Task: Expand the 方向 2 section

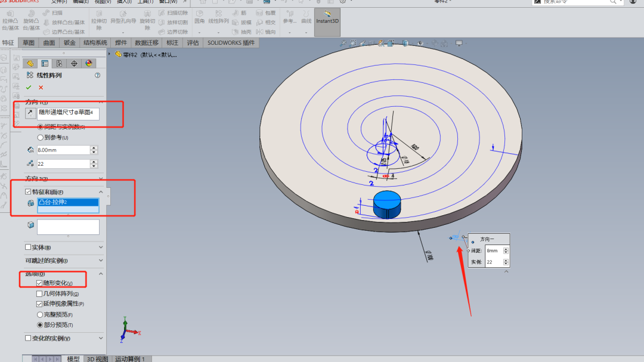Action: point(101,178)
